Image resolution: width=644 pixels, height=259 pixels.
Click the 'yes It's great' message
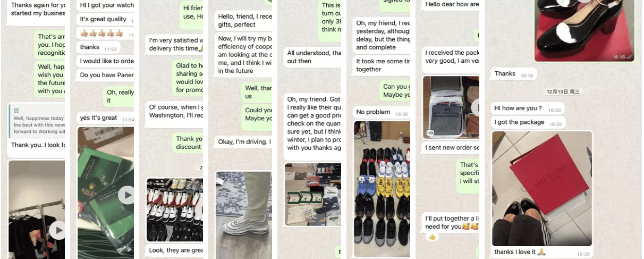(105, 118)
